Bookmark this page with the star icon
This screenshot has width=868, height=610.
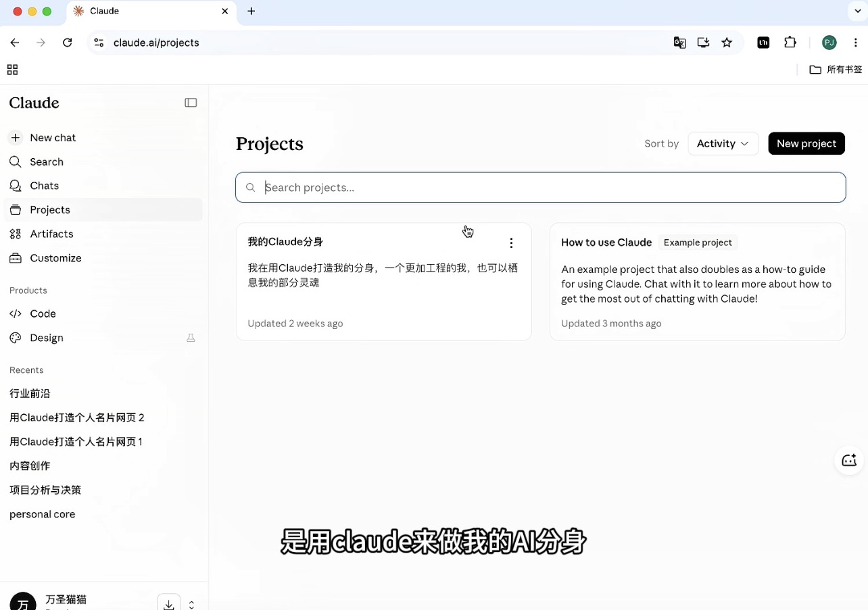click(727, 43)
